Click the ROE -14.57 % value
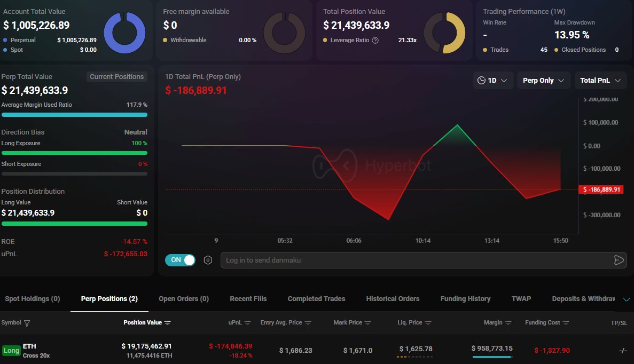Image resolution: width=634 pixels, height=364 pixels. [x=134, y=242]
